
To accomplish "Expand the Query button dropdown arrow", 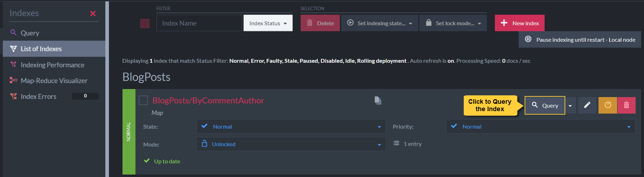I will tap(570, 105).
